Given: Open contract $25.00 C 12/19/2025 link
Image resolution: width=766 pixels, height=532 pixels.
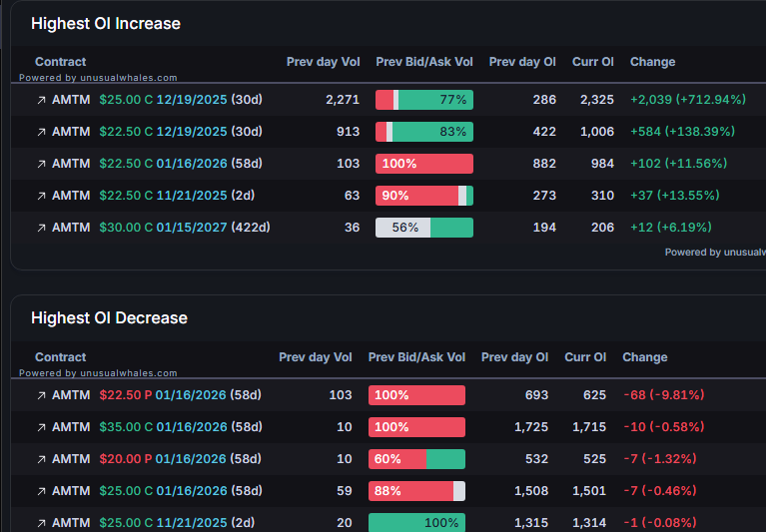Looking at the screenshot, I should point(181,100).
